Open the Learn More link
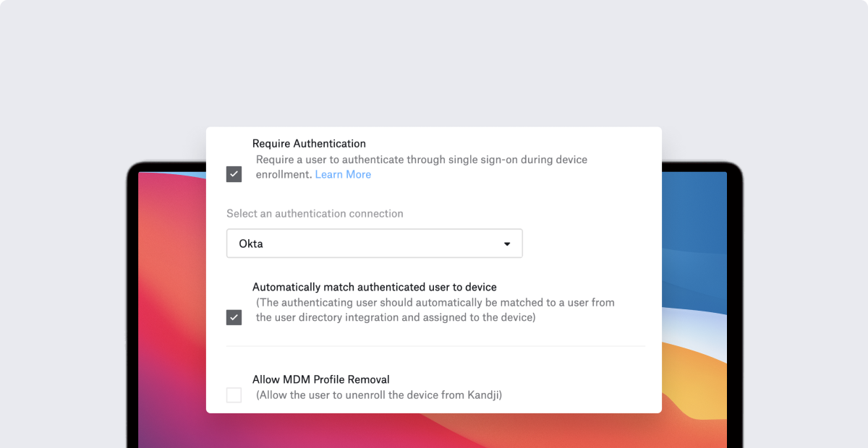Viewport: 868px width, 448px height. (343, 174)
